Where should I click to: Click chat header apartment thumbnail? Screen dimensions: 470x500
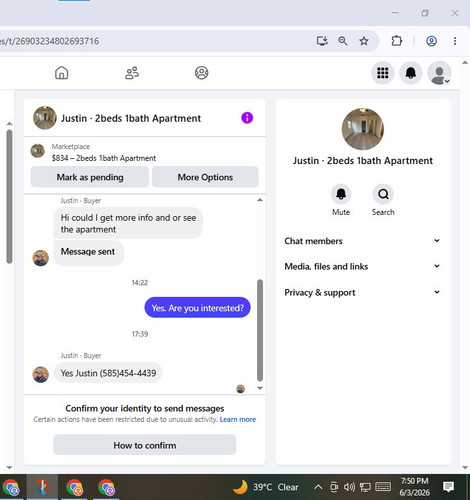[45, 118]
